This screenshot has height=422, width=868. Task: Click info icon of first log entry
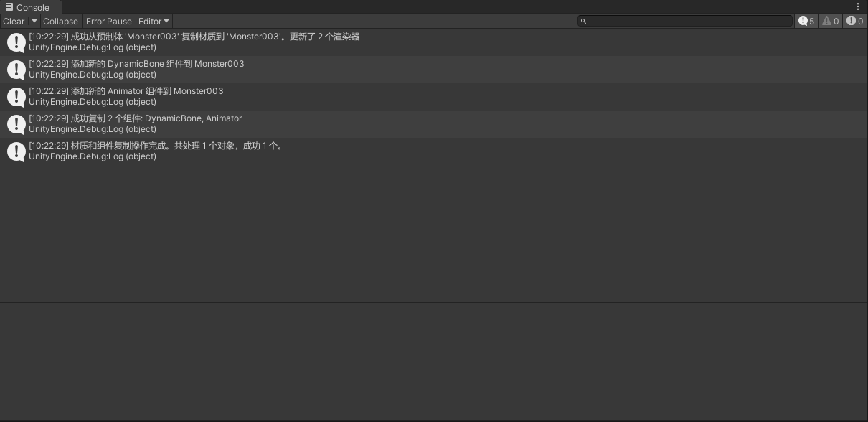16,42
